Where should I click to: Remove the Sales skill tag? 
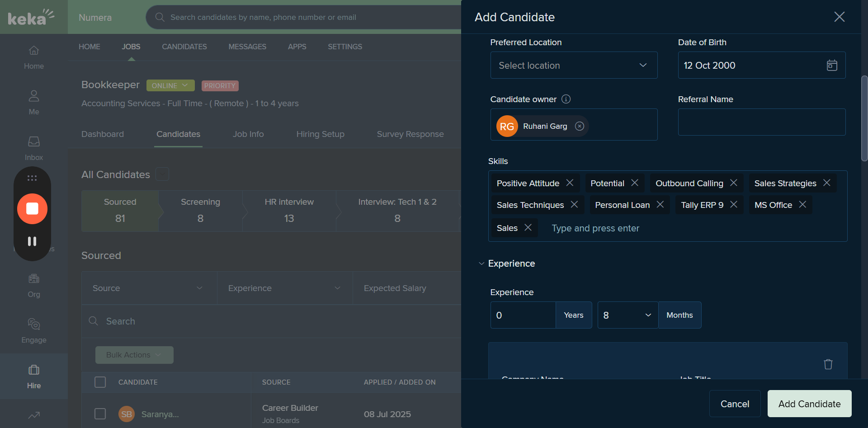[528, 227]
